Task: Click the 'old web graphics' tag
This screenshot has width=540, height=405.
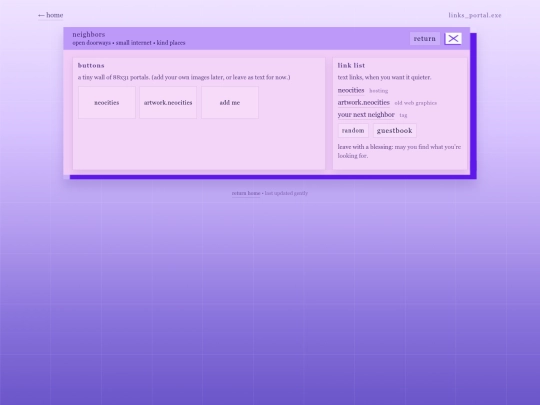Action: (x=416, y=103)
